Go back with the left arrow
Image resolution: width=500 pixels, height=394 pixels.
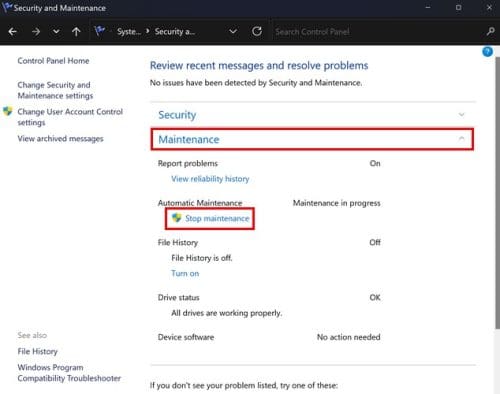tap(13, 32)
